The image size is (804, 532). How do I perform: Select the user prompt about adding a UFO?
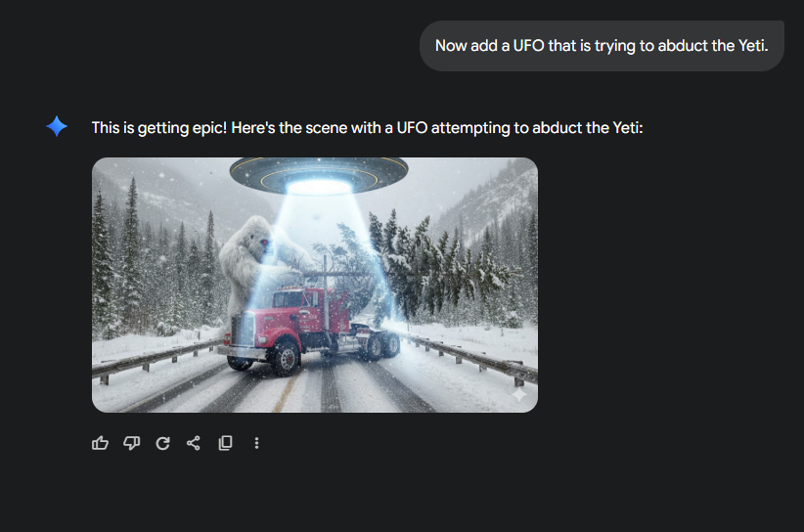(602, 46)
